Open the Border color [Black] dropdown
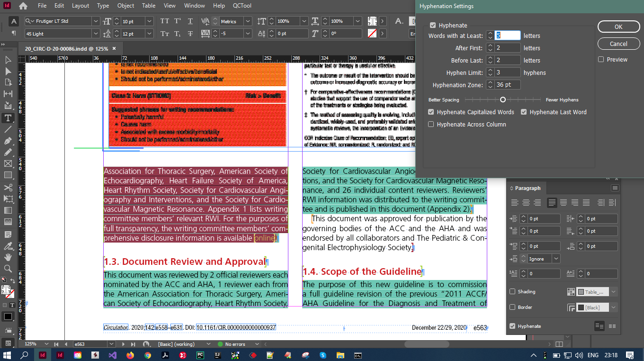The width and height of the screenshot is (644, 361). pos(614,307)
